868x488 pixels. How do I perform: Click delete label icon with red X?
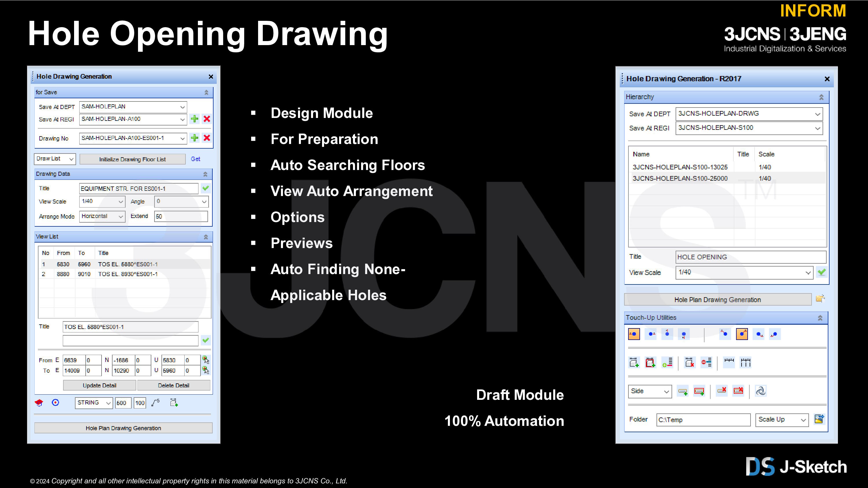[x=722, y=391]
